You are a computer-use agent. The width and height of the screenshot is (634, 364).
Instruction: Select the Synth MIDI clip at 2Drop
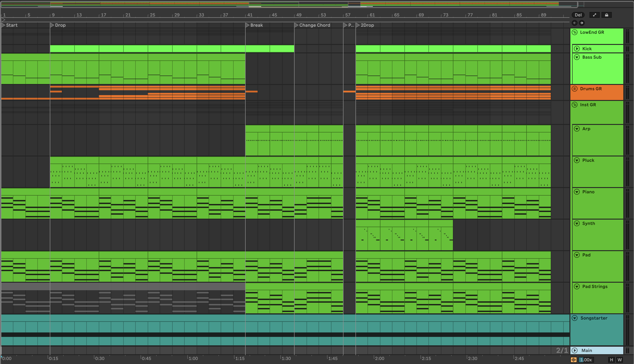click(x=368, y=235)
